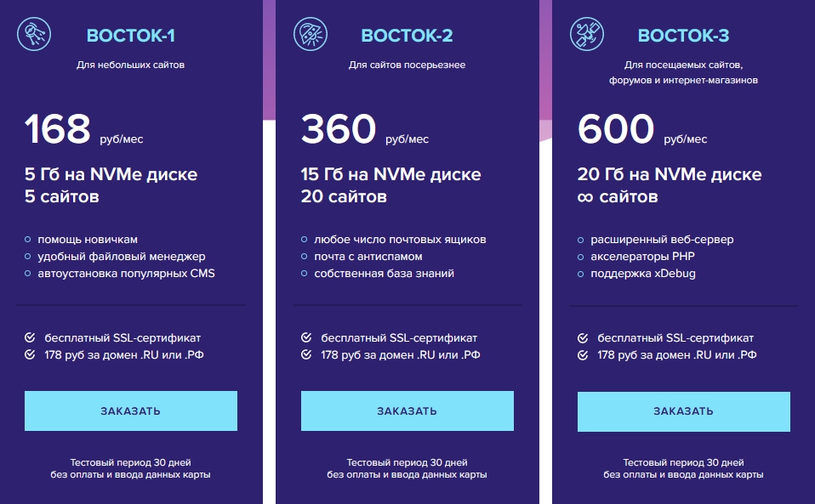Click the ВОСТОК-1 sputnik icon

coord(34,35)
